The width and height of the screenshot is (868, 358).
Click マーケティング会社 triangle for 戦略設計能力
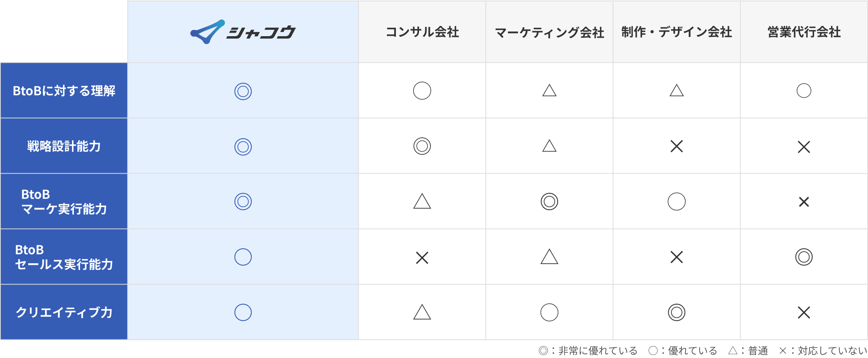(549, 146)
